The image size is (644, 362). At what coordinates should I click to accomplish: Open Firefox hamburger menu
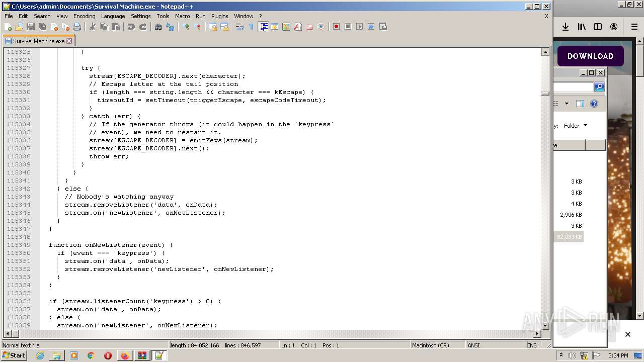[634, 27]
